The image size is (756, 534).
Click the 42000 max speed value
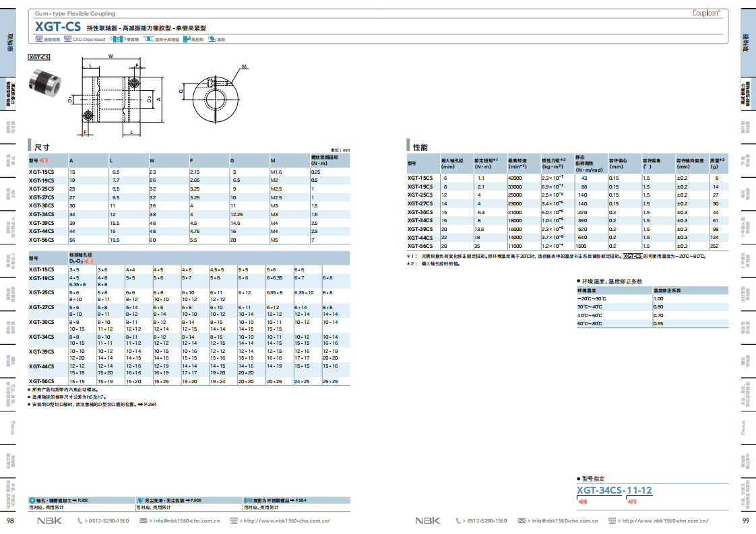click(x=515, y=178)
